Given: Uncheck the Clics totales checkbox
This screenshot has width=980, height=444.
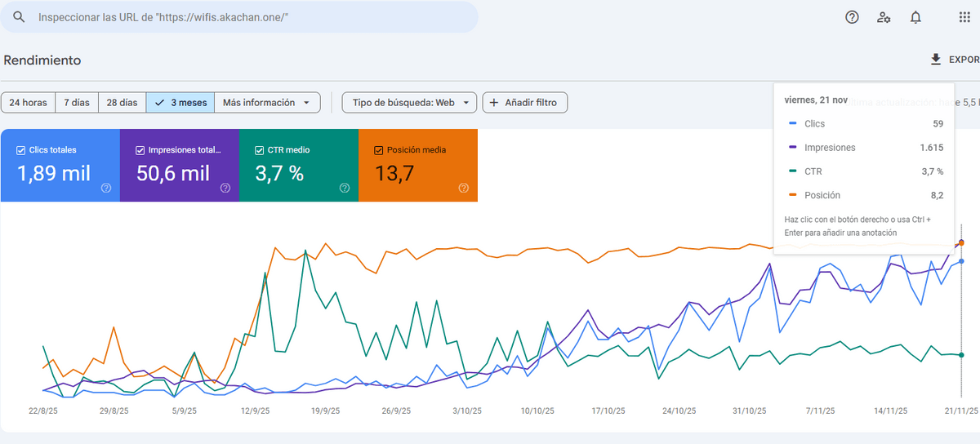Looking at the screenshot, I should 21,150.
